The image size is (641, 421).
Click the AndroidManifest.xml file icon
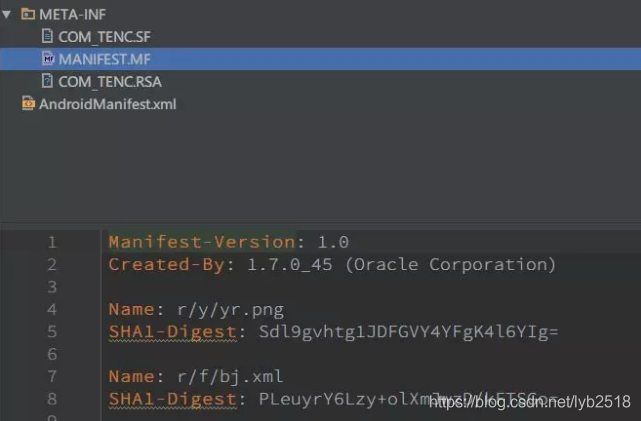coord(27,104)
